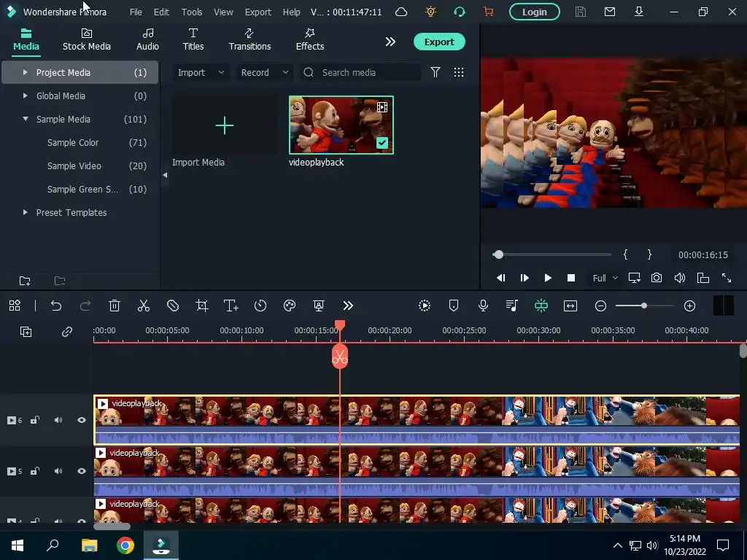Click the tag/eraser icon in timeline toolbar
747x560 pixels.
(173, 306)
